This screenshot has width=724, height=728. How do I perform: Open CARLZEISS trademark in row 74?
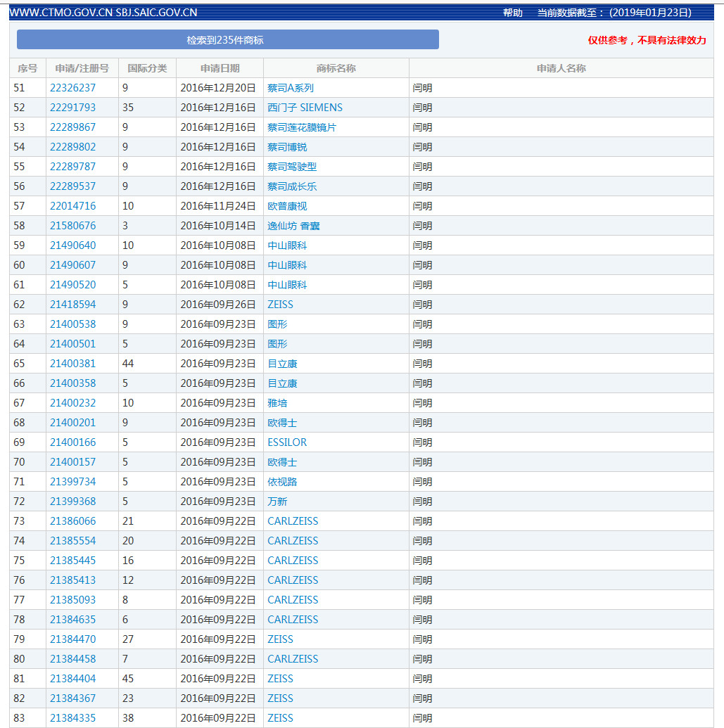click(x=293, y=541)
